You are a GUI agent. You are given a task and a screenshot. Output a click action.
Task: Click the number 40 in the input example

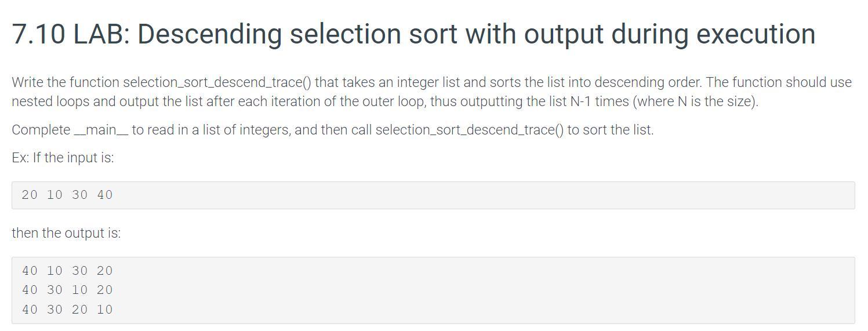pos(105,195)
